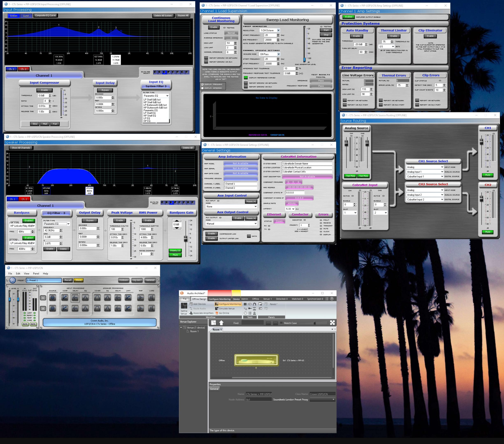Click the clock icon in Tools group
This screenshot has height=444, width=504.
(245, 313)
